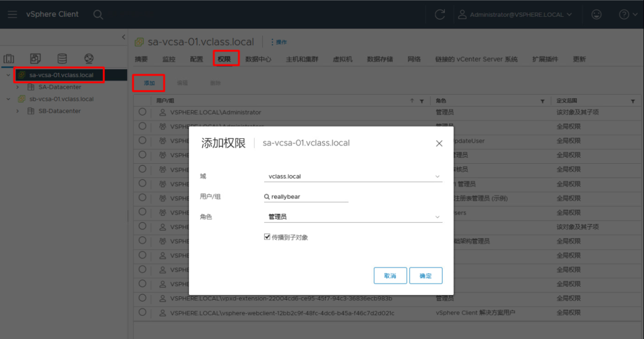
Task: Click the 用户/组 search field containing reallybear
Action: coord(306,197)
